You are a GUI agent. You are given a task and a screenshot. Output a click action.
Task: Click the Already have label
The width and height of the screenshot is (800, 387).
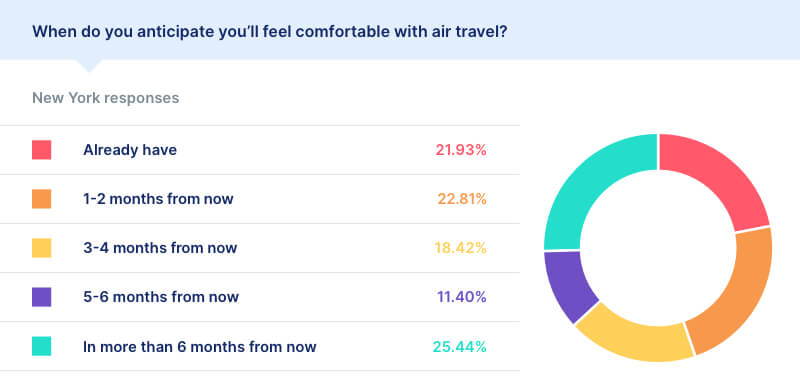point(130,150)
